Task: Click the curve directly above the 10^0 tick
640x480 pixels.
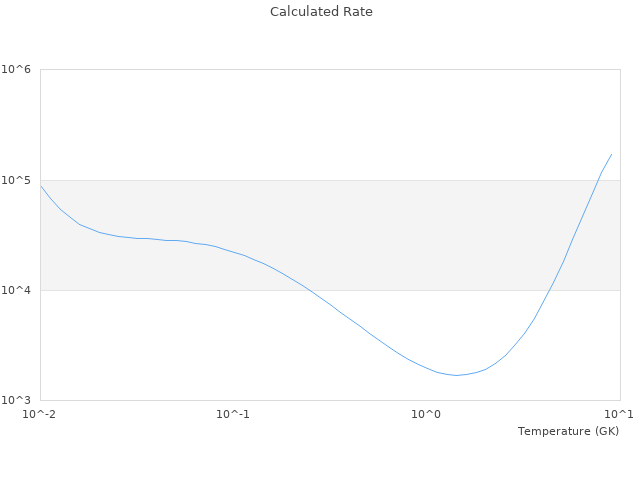Action: tap(427, 368)
